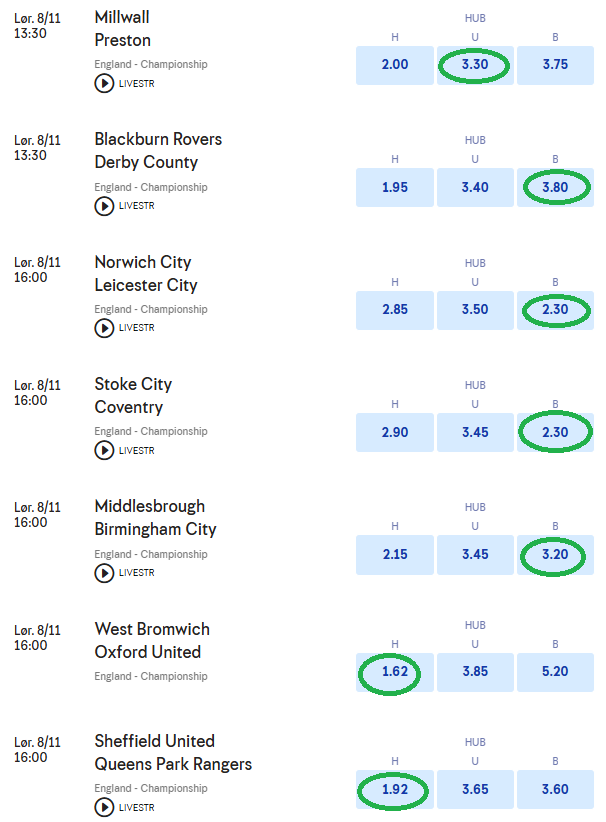Pick Millwall home win odds 2.00
The image size is (606, 822).
point(395,65)
